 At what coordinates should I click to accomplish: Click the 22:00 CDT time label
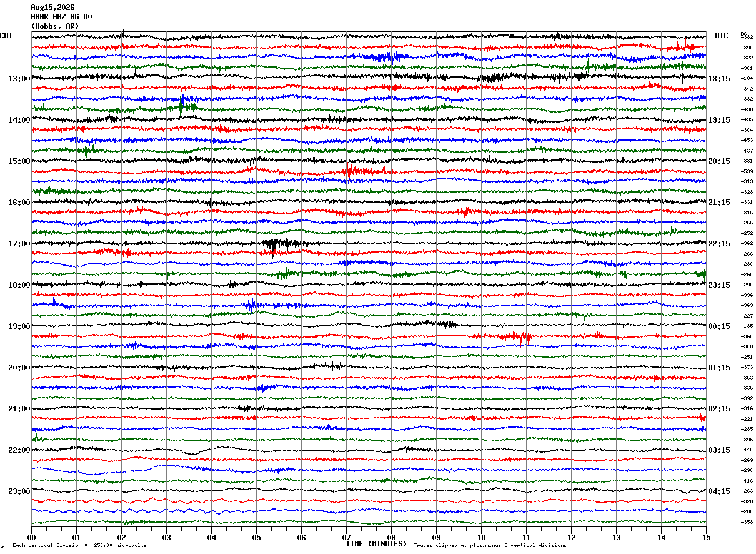point(19,450)
